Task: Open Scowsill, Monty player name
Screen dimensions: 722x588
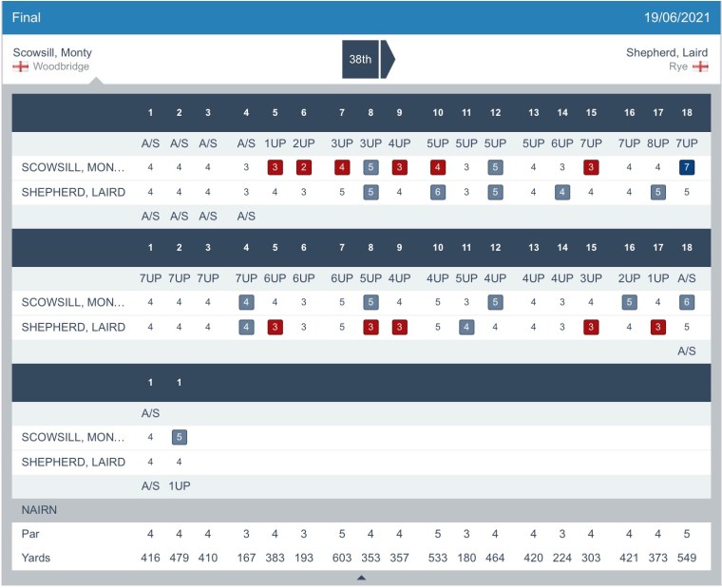Action: point(53,52)
